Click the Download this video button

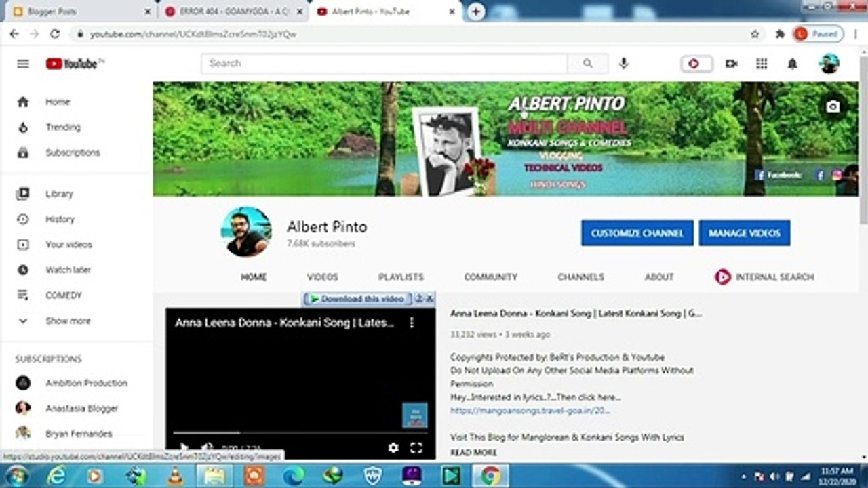[x=357, y=299]
